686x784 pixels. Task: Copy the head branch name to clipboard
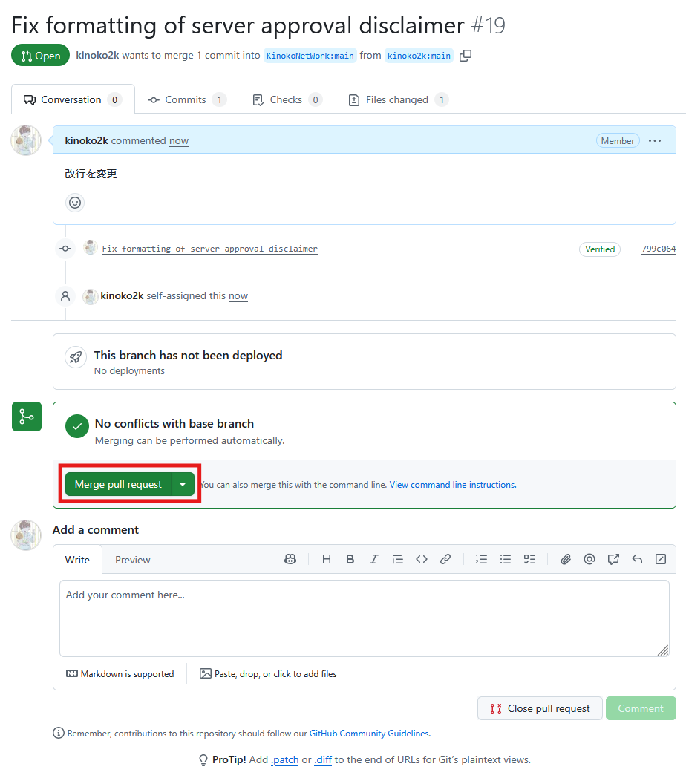[465, 56]
